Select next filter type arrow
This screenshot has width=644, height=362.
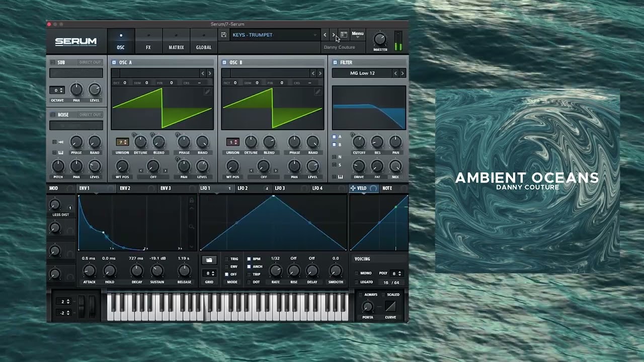[402, 73]
